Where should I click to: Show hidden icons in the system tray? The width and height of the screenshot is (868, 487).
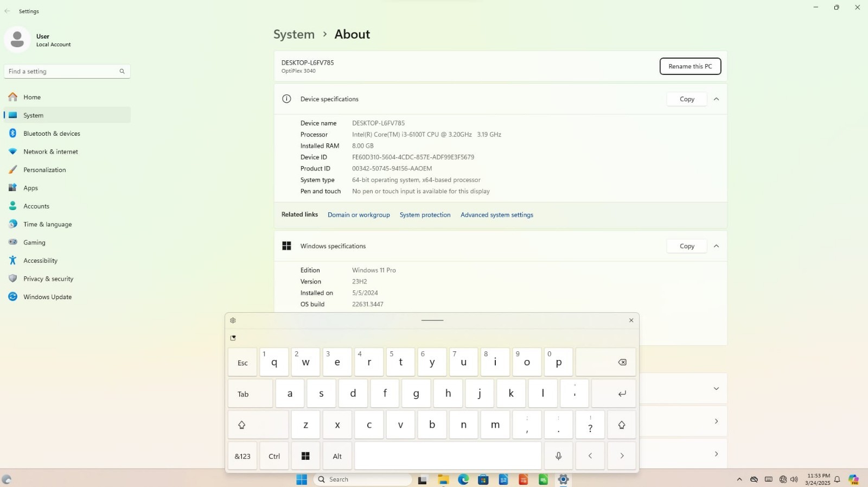739,479
